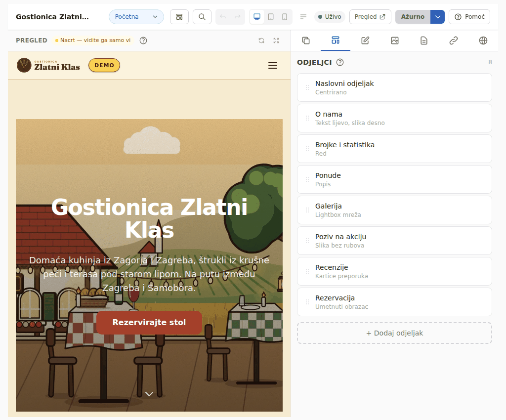Expand the arrow next to Ažurno

[438, 17]
